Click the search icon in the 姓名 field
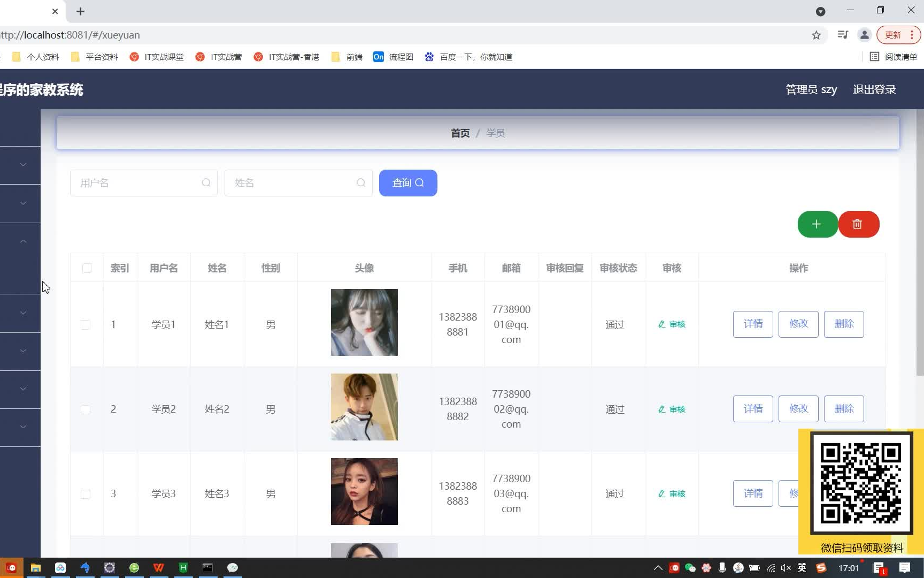Screen dimensions: 924x578 pos(361,182)
